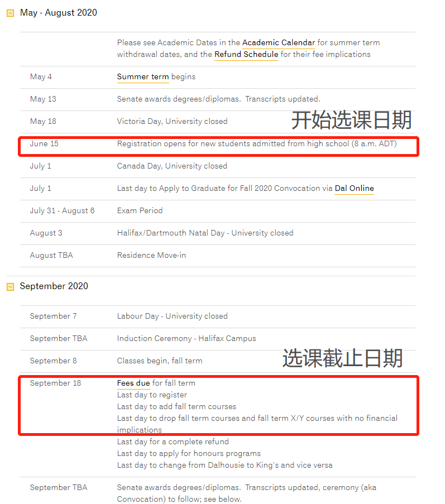Click the Victoria Day, University closed entry

(172, 122)
